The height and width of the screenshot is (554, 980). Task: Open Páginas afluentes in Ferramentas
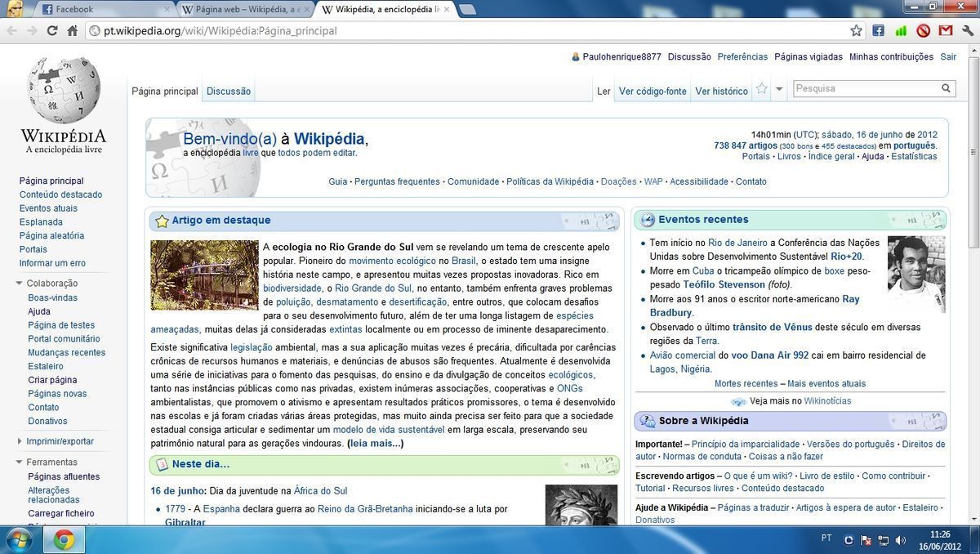[x=64, y=477]
